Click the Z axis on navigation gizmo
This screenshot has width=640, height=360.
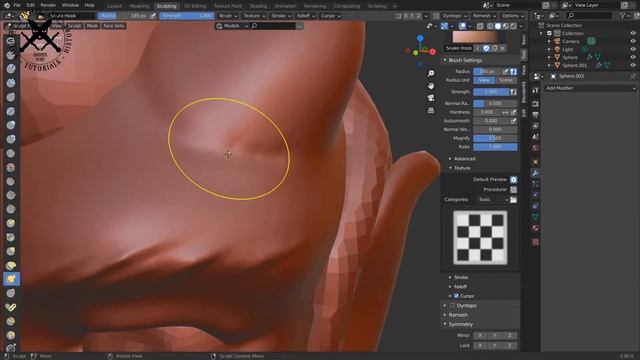[420, 38]
